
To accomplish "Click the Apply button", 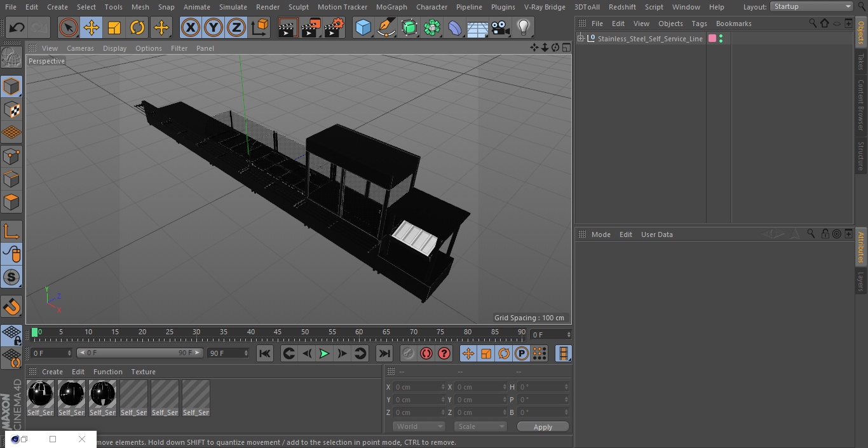I will point(543,427).
